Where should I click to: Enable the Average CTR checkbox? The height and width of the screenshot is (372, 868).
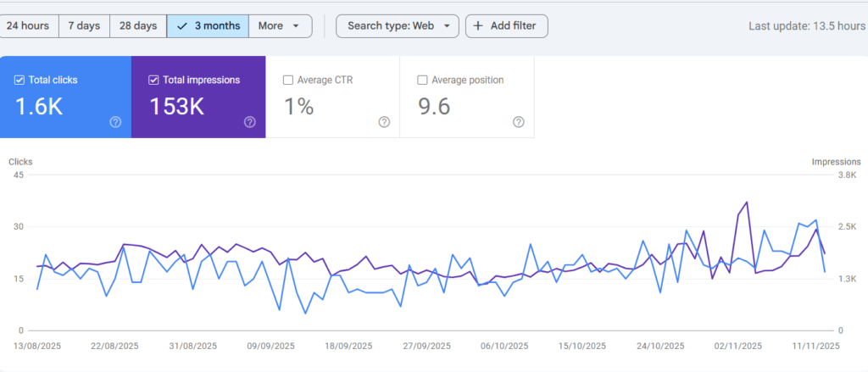(288, 81)
